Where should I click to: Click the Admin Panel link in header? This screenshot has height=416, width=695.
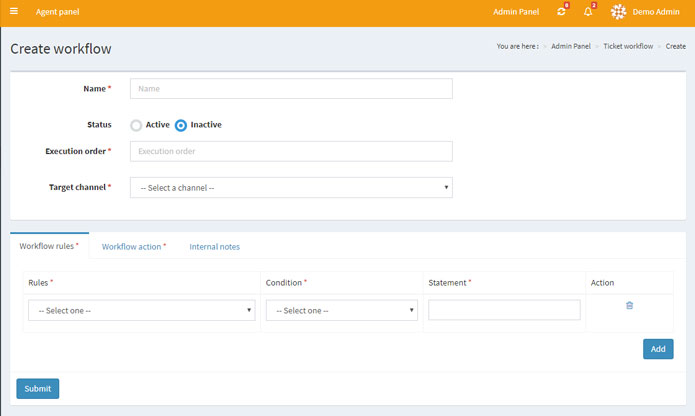[x=516, y=12]
